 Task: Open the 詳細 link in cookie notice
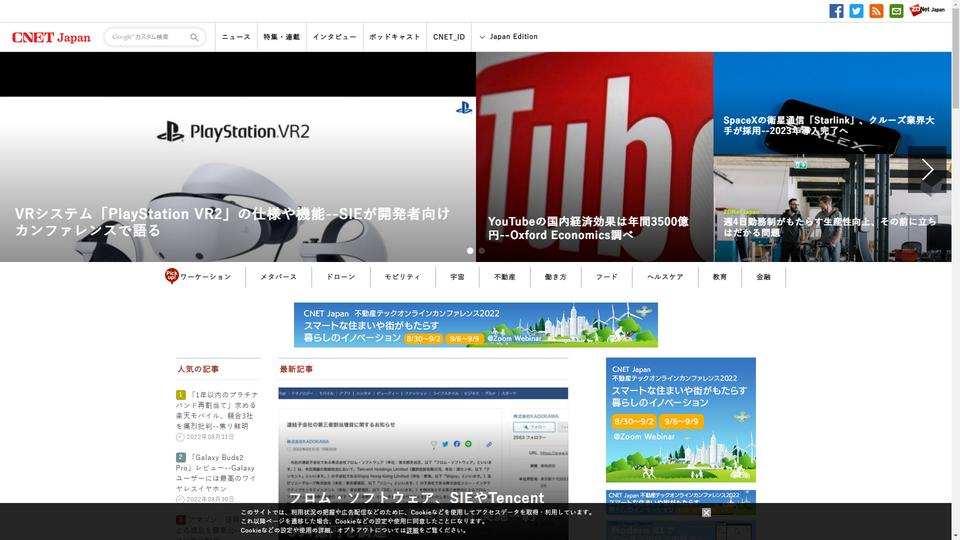tap(413, 530)
